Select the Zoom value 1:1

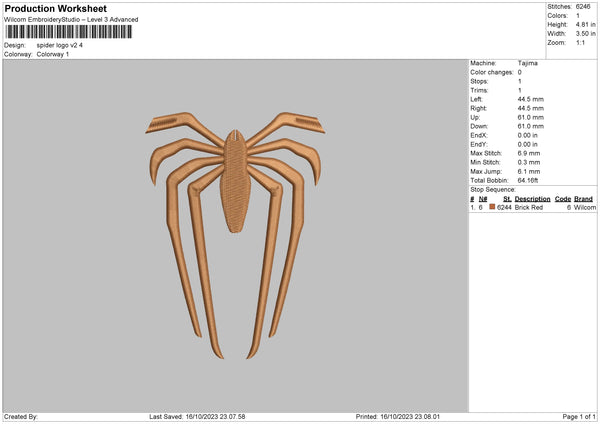click(580, 42)
